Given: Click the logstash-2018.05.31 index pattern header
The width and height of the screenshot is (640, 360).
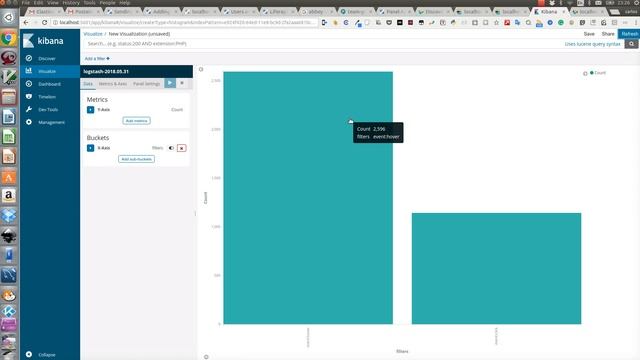Looking at the screenshot, I should pos(136,71).
